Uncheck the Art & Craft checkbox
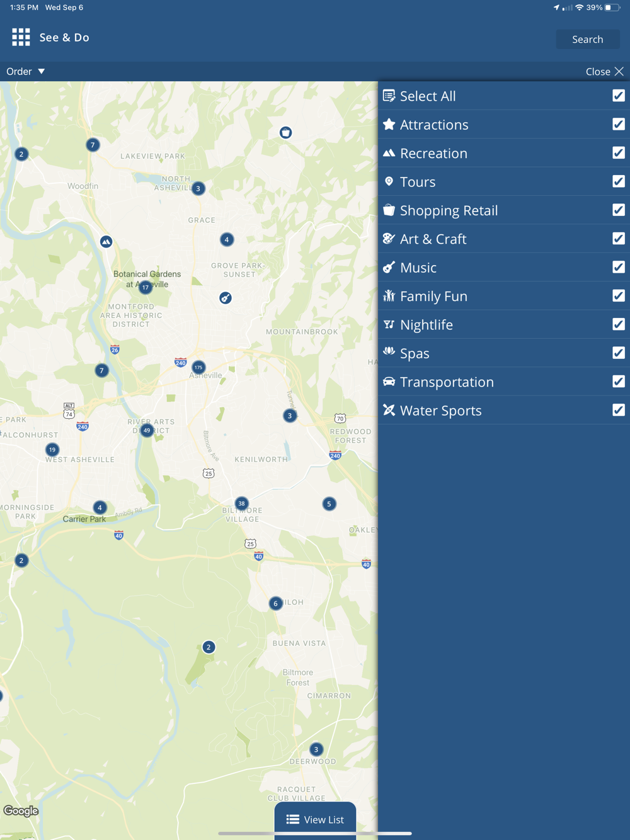630x840 pixels. click(x=619, y=239)
